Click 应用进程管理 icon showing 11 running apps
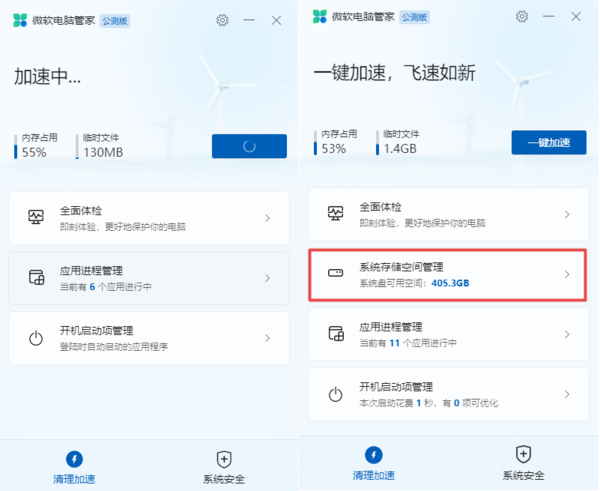 tap(336, 334)
